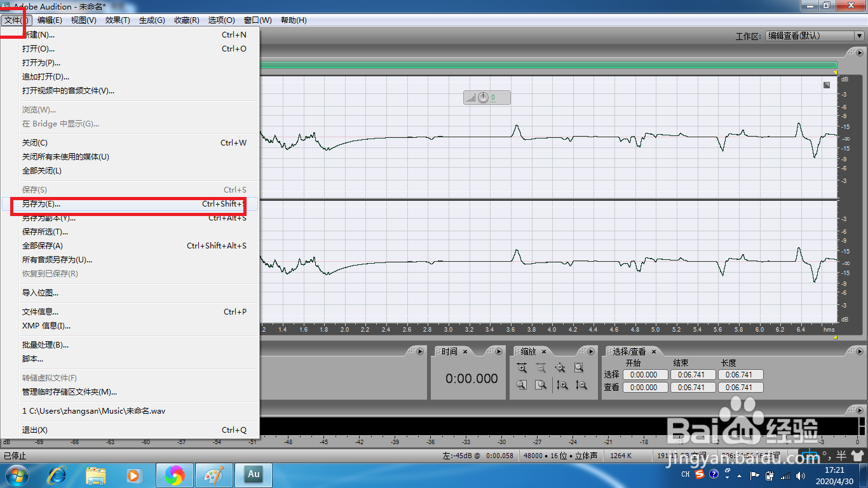Open the waveform editor panel options arrow
The width and height of the screenshot is (868, 488).
[x=859, y=52]
